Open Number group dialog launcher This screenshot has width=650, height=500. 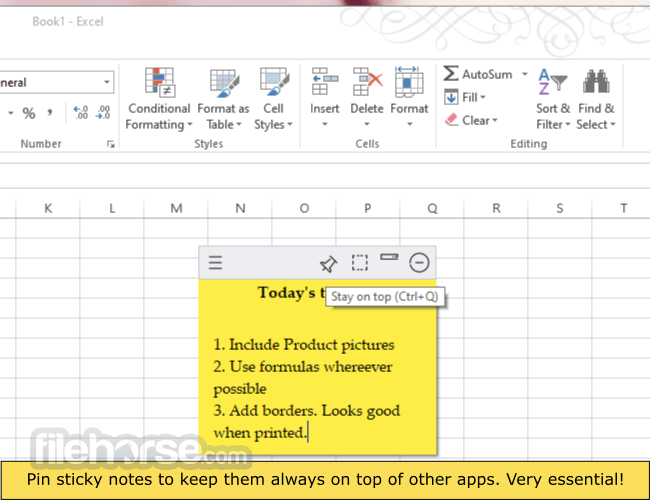(110, 144)
